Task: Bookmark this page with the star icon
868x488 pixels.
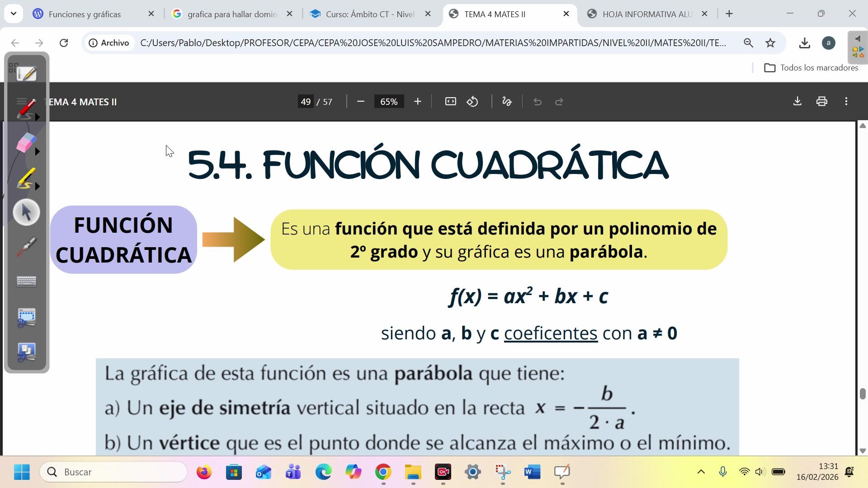Action: pyautogui.click(x=770, y=43)
